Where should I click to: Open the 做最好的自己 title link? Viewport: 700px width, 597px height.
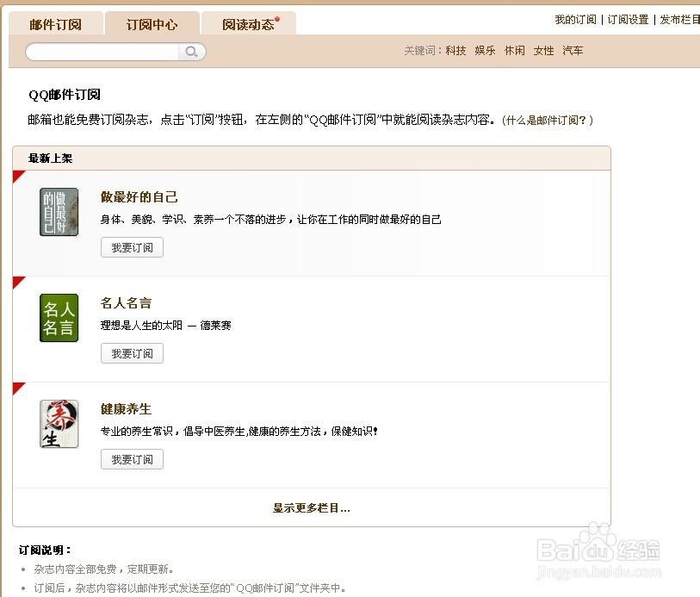click(139, 196)
